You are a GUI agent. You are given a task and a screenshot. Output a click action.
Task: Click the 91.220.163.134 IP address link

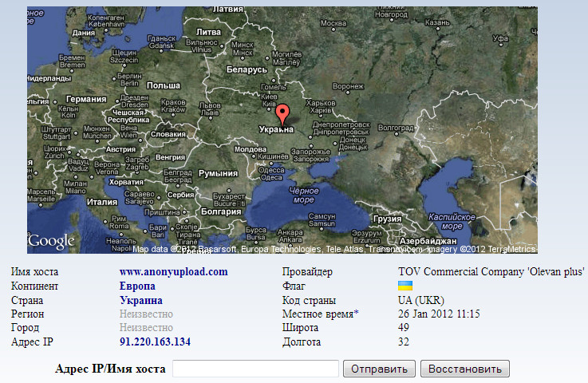coord(155,342)
